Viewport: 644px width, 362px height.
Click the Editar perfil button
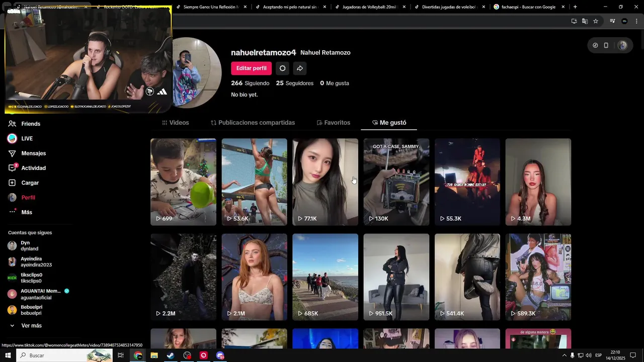(x=252, y=68)
